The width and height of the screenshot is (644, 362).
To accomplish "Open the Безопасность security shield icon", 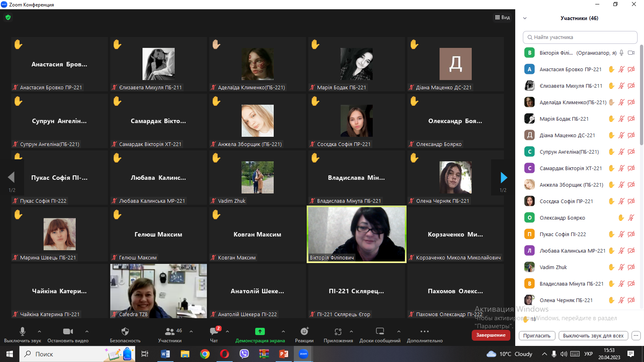I will [125, 331].
